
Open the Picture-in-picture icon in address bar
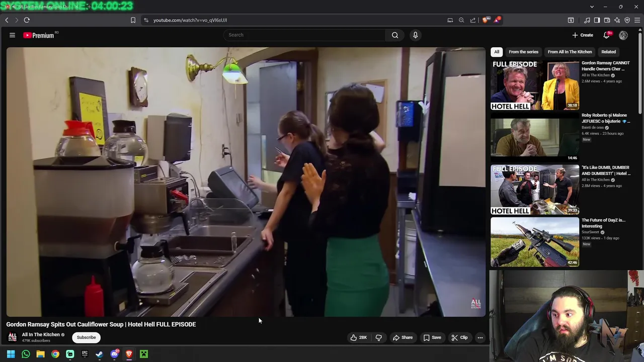(450, 20)
